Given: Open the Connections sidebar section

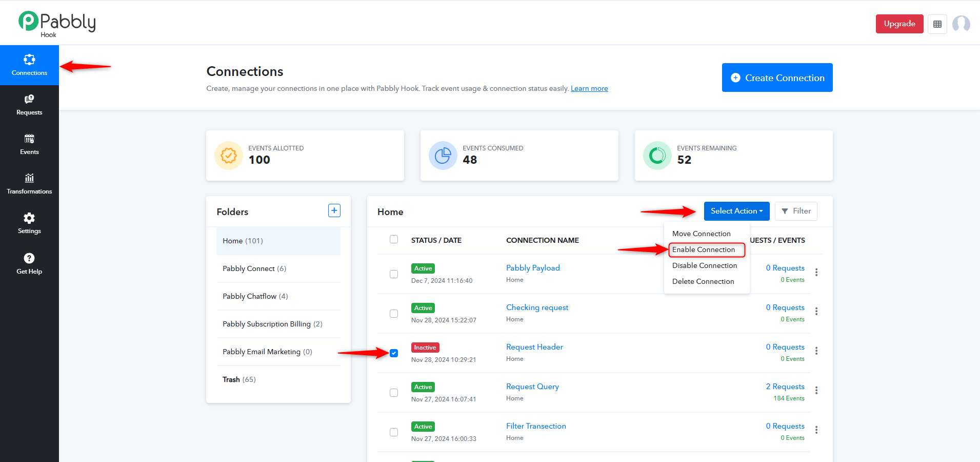Looking at the screenshot, I should [x=29, y=65].
